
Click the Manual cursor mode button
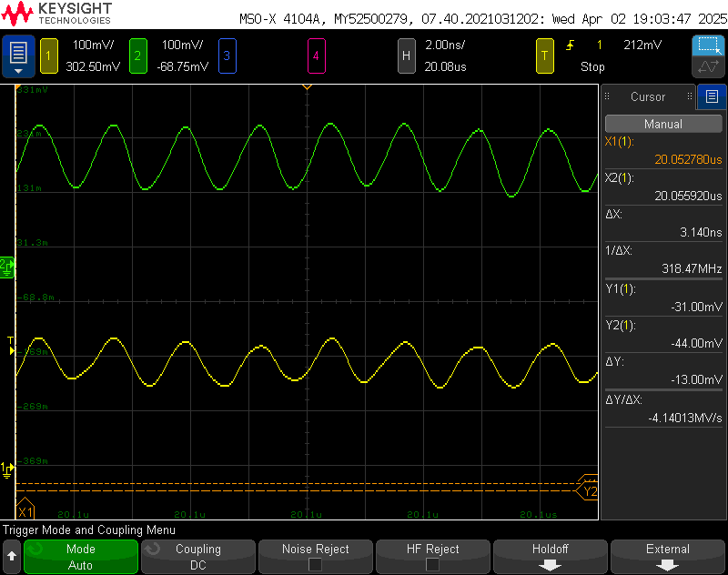coord(663,124)
